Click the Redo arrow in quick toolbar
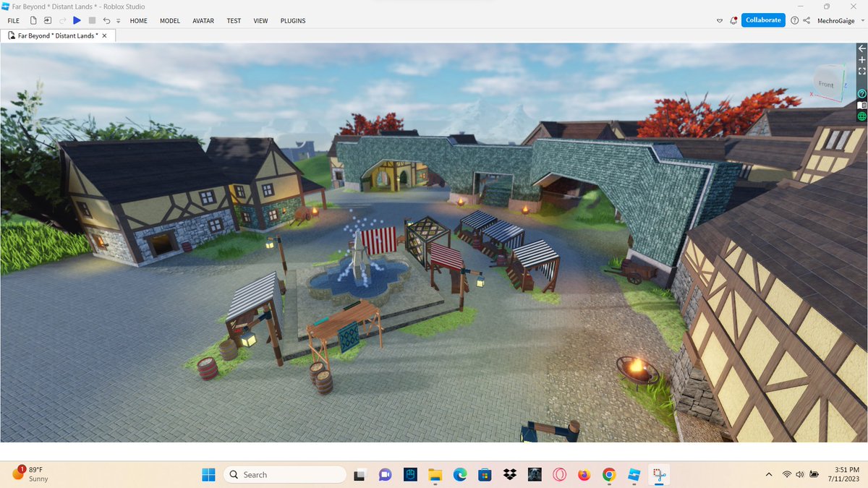The width and height of the screenshot is (868, 488). [x=62, y=21]
